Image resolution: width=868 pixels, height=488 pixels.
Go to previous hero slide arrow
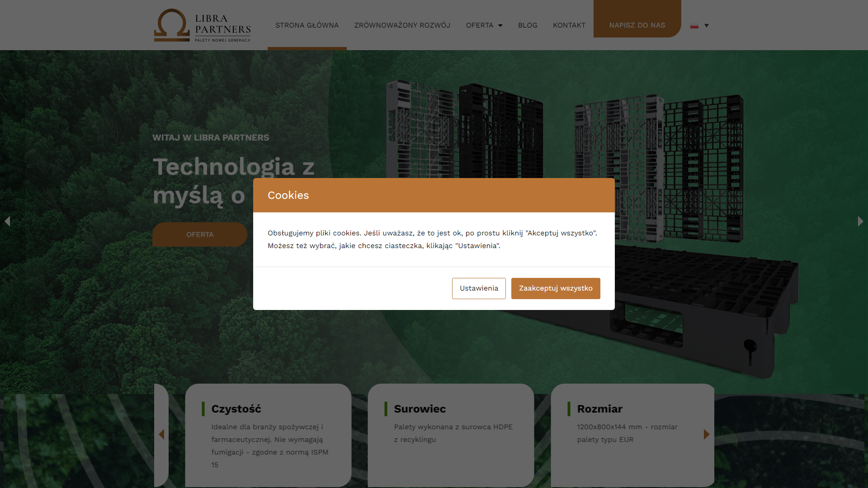(x=7, y=221)
